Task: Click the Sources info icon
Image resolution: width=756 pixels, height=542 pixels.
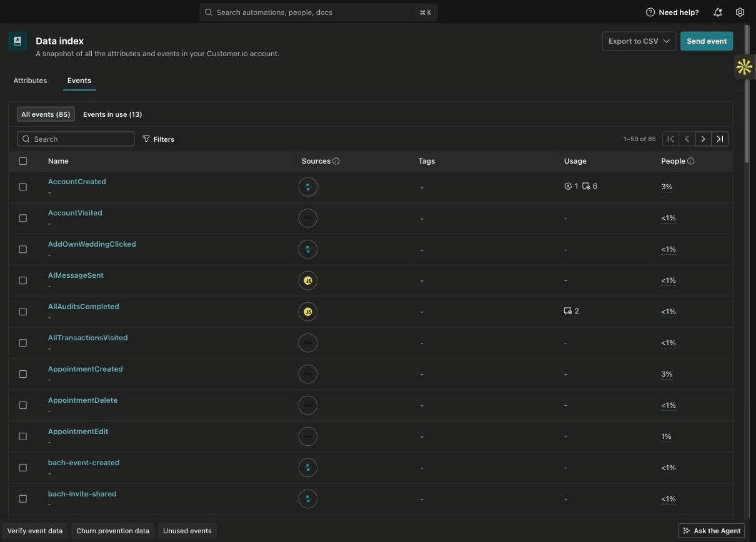Action: coord(336,161)
